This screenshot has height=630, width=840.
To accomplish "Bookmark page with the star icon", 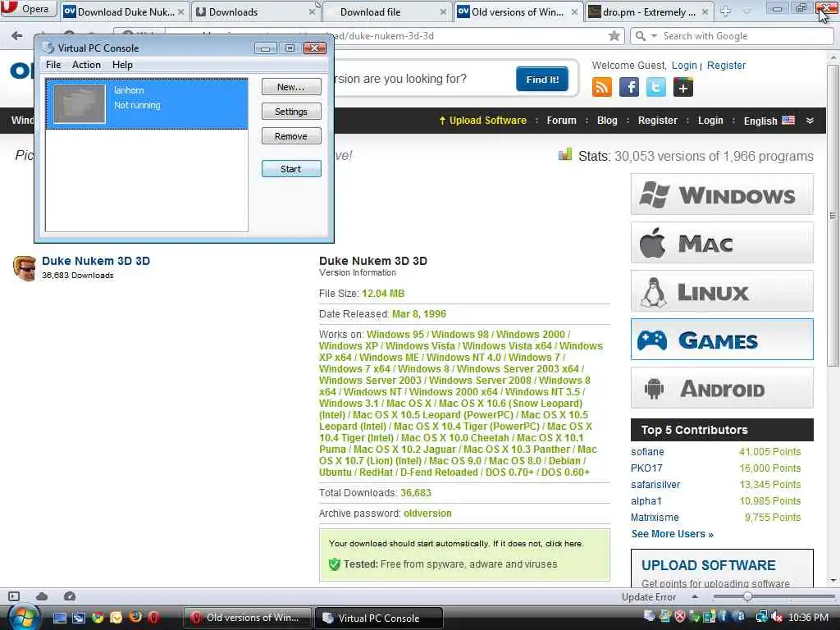I will click(614, 36).
